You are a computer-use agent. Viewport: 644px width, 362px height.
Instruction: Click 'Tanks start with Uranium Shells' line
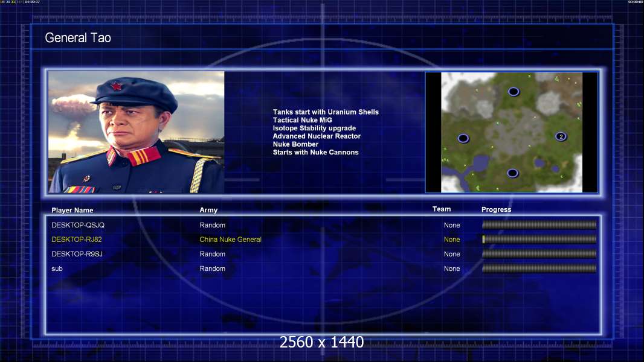326,112
